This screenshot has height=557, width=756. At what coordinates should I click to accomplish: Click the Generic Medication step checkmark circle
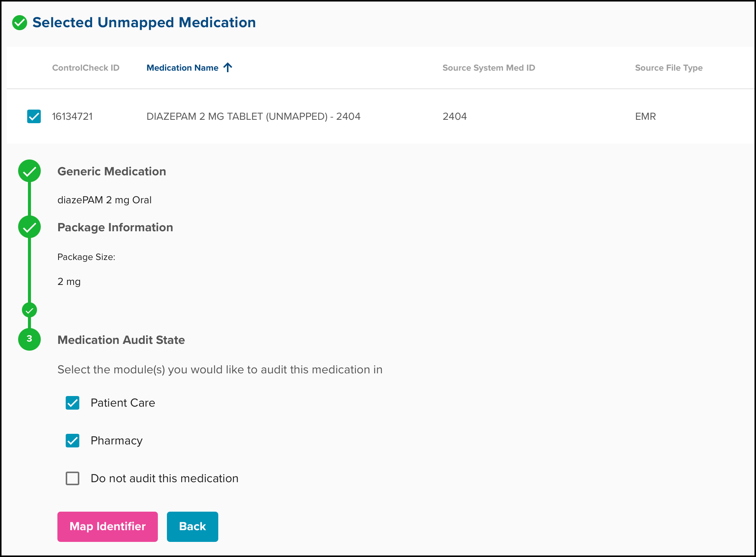29,171
